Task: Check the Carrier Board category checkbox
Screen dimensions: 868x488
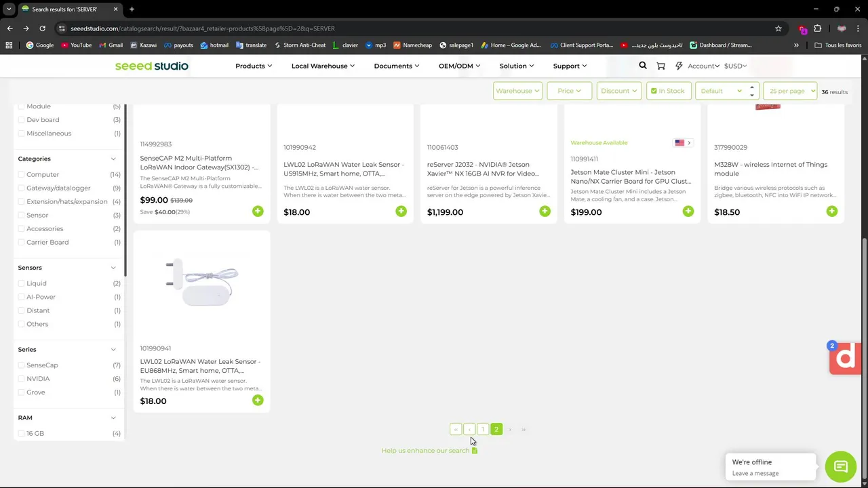Action: [x=21, y=243]
